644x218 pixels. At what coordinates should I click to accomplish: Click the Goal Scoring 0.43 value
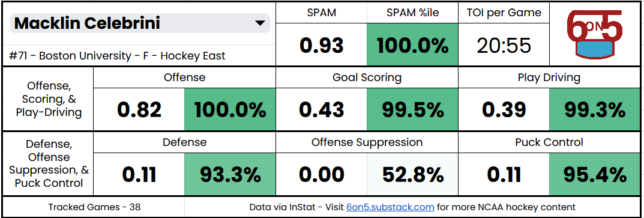click(321, 109)
